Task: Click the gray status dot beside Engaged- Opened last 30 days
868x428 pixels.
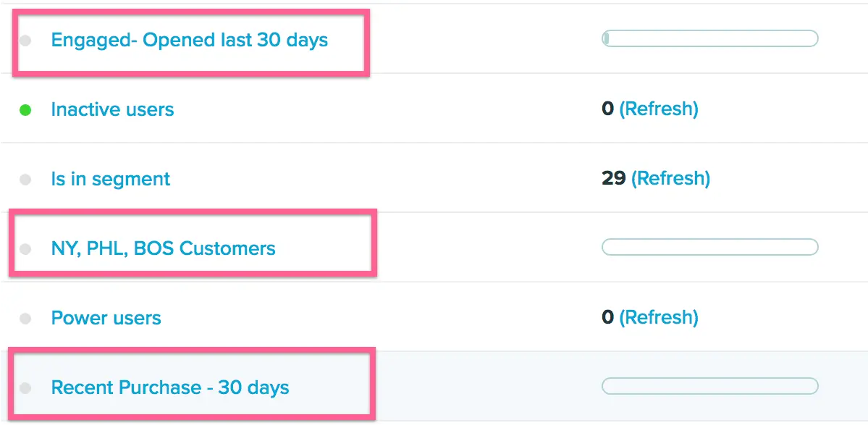Action: [x=25, y=41]
